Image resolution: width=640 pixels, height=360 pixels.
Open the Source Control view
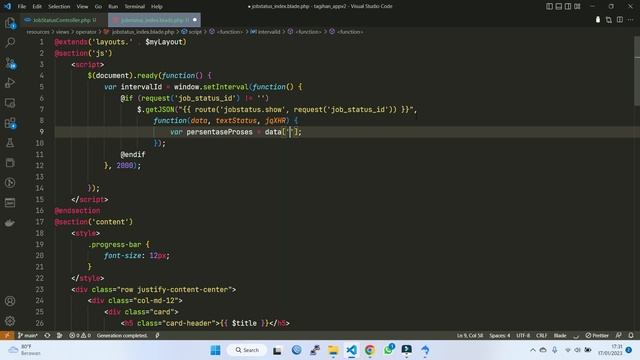(10, 63)
